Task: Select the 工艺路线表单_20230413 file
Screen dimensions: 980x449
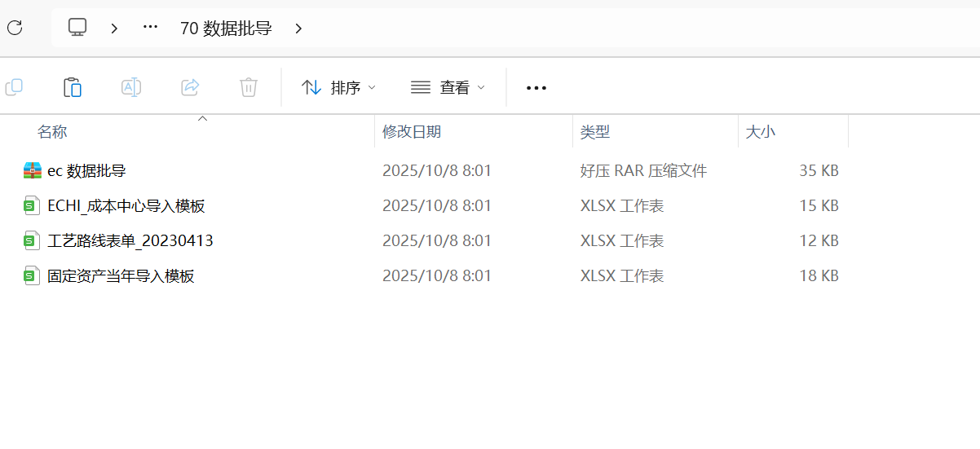Action: 130,241
